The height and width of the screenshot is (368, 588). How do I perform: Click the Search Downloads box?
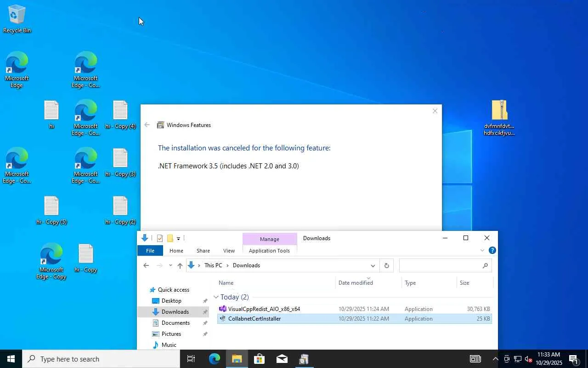coord(445,265)
